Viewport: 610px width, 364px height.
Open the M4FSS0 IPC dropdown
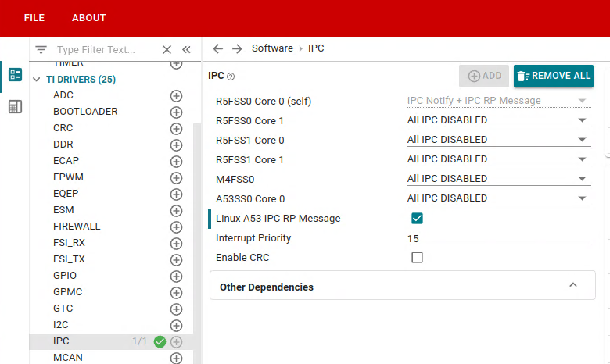coord(499,179)
